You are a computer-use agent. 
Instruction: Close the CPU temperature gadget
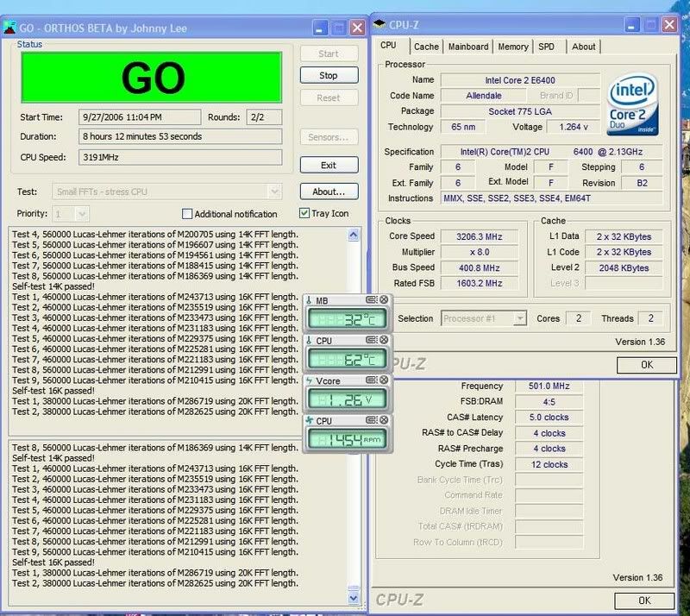click(384, 340)
